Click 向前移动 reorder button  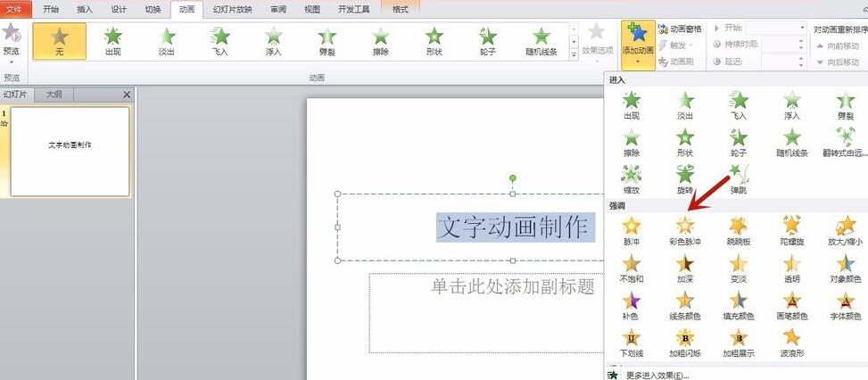pyautogui.click(x=839, y=45)
